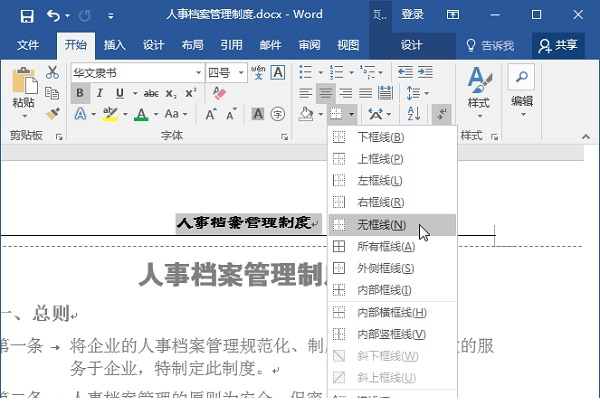Apply bullet list formatting

tap(306, 72)
